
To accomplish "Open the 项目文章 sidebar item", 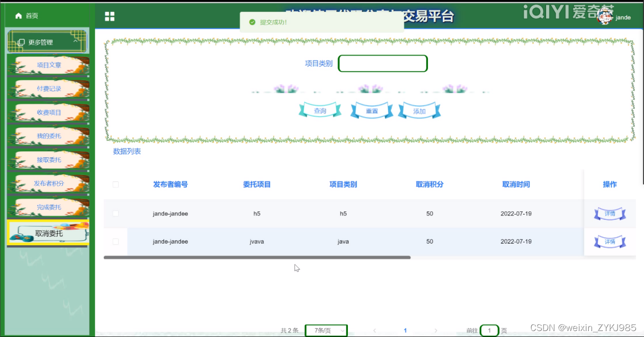I will pos(49,65).
